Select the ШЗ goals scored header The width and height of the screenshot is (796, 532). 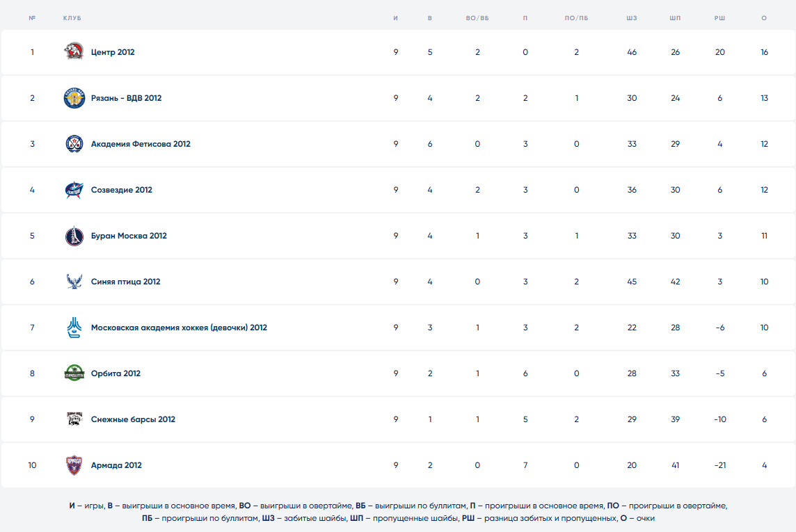[x=631, y=18]
